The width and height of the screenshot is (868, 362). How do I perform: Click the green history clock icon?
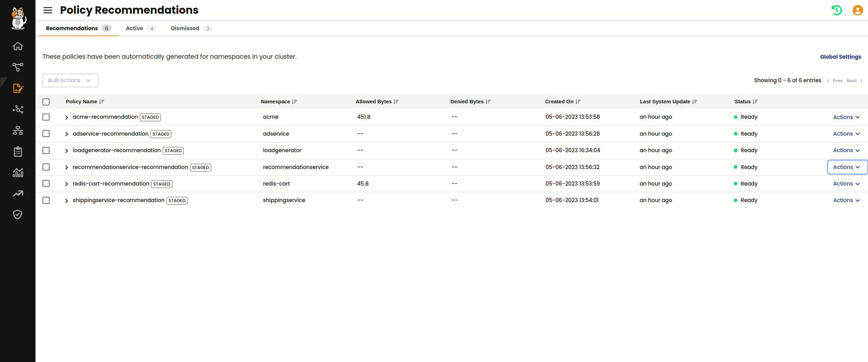click(x=837, y=10)
